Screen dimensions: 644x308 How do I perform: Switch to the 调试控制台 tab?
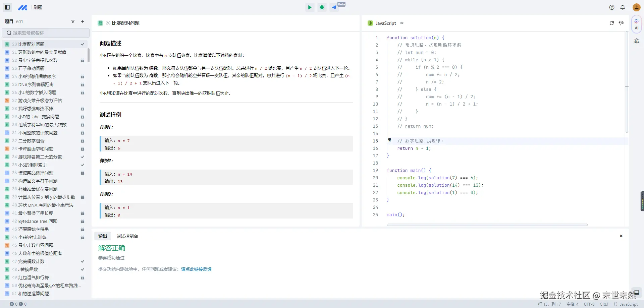[127, 236]
